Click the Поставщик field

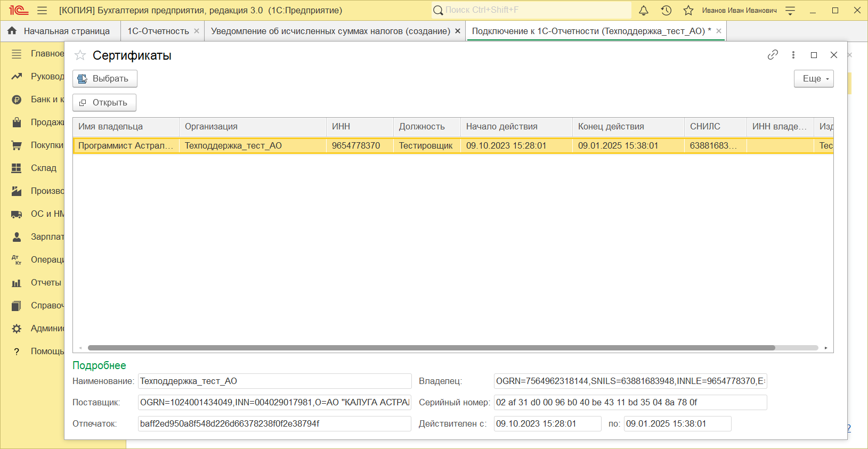coord(275,403)
